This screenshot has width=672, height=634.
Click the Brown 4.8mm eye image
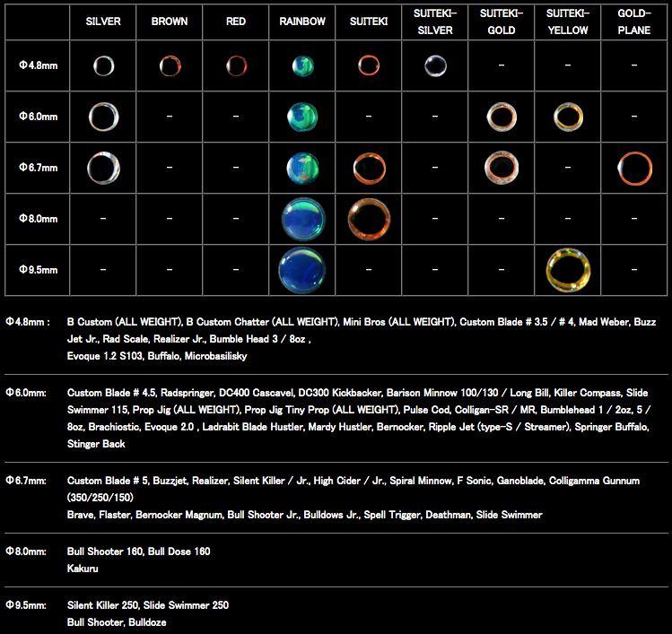[170, 66]
